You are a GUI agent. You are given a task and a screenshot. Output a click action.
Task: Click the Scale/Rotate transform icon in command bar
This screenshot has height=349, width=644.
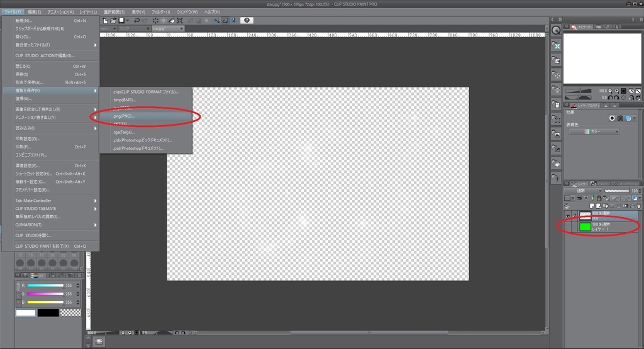pyautogui.click(x=179, y=21)
